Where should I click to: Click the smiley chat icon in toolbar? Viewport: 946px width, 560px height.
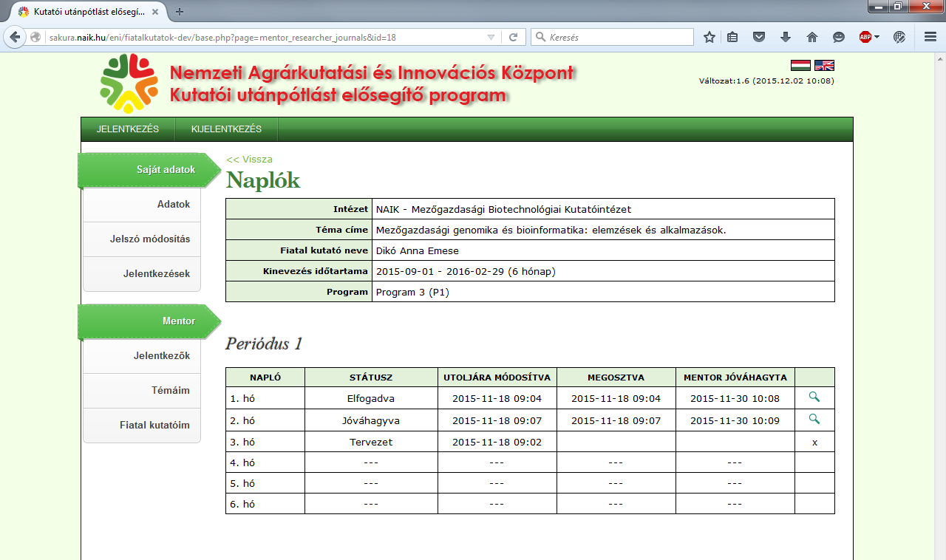point(839,37)
